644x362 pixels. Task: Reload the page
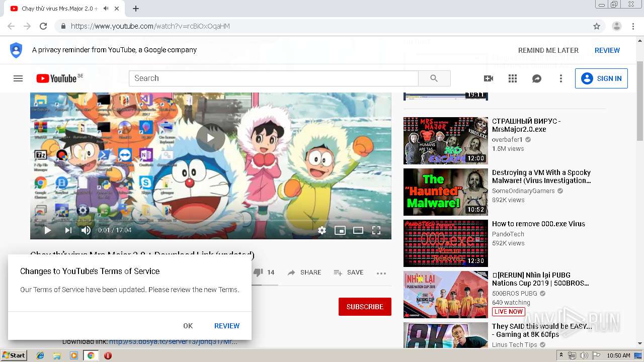click(x=43, y=26)
